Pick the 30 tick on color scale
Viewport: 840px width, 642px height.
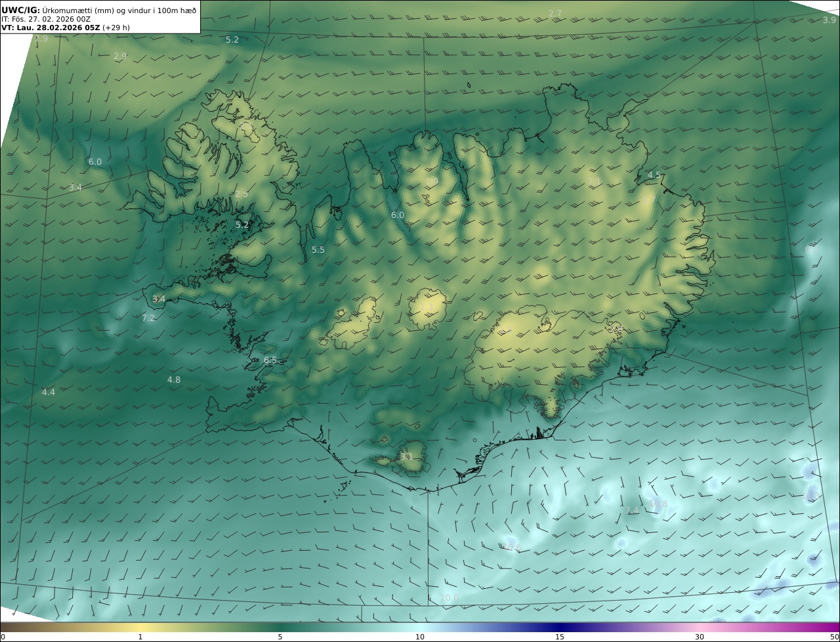click(x=700, y=637)
